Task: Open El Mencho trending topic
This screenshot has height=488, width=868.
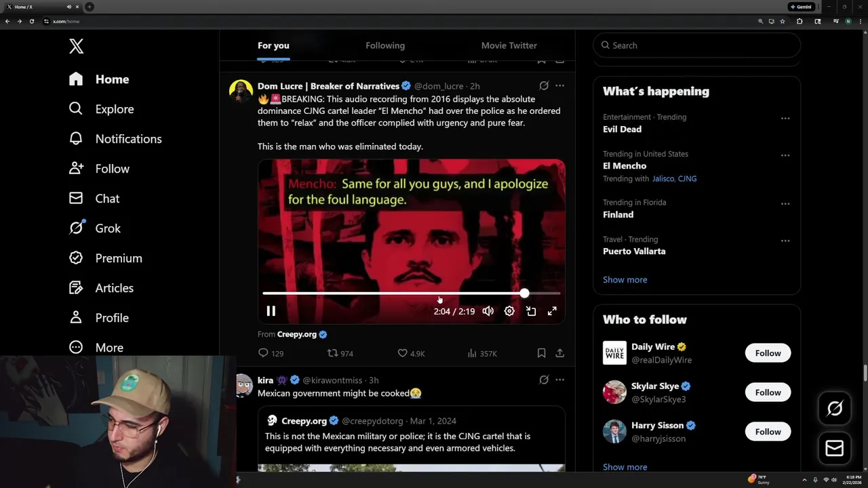Action: (x=625, y=165)
